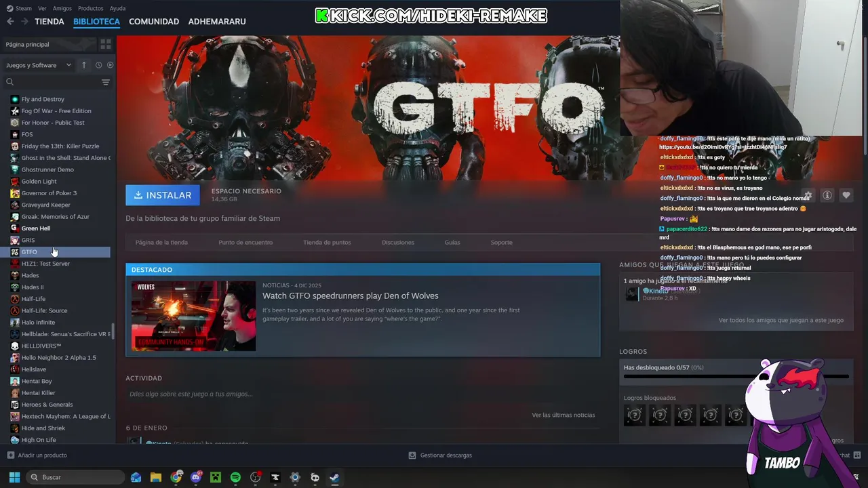The height and width of the screenshot is (488, 868).
Task: Click the INSTALAR button for GTFO
Action: 163,195
